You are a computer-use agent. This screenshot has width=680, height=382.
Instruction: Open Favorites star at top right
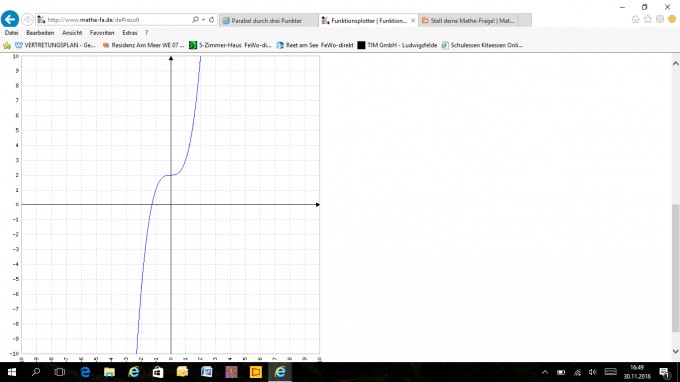(647, 19)
